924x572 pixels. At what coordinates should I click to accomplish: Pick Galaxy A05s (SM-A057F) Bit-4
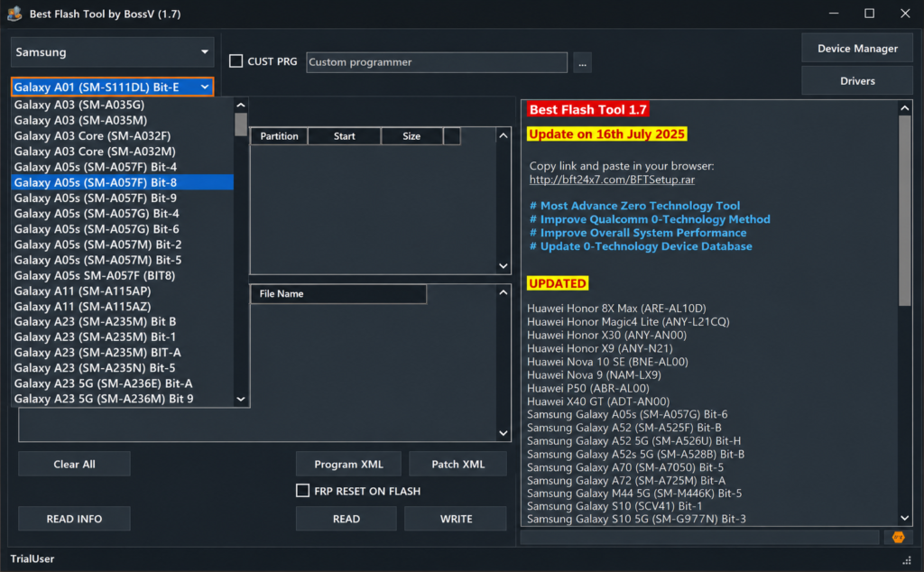tap(123, 167)
